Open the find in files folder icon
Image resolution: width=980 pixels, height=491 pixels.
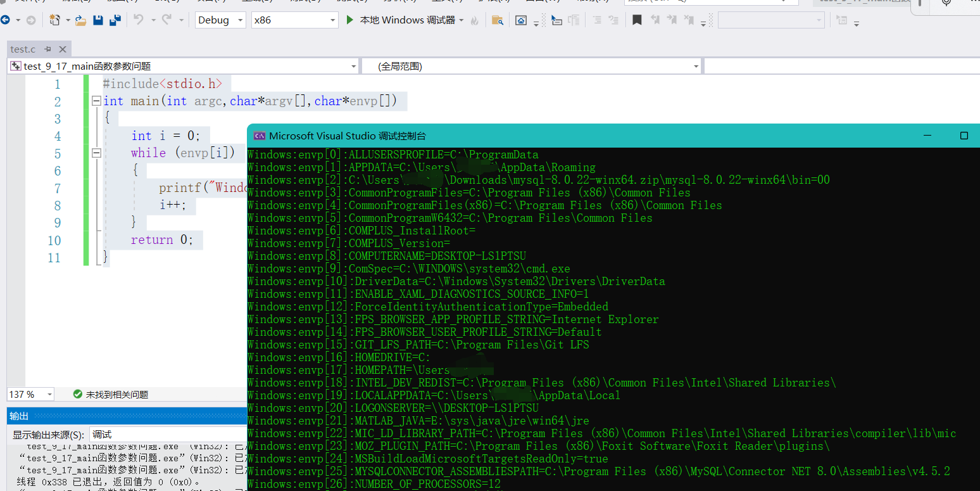pyautogui.click(x=498, y=20)
